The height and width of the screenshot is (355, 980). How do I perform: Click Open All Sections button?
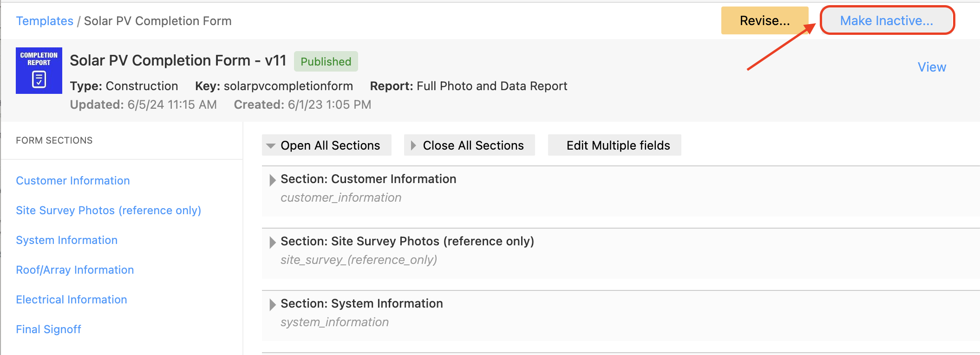(327, 145)
